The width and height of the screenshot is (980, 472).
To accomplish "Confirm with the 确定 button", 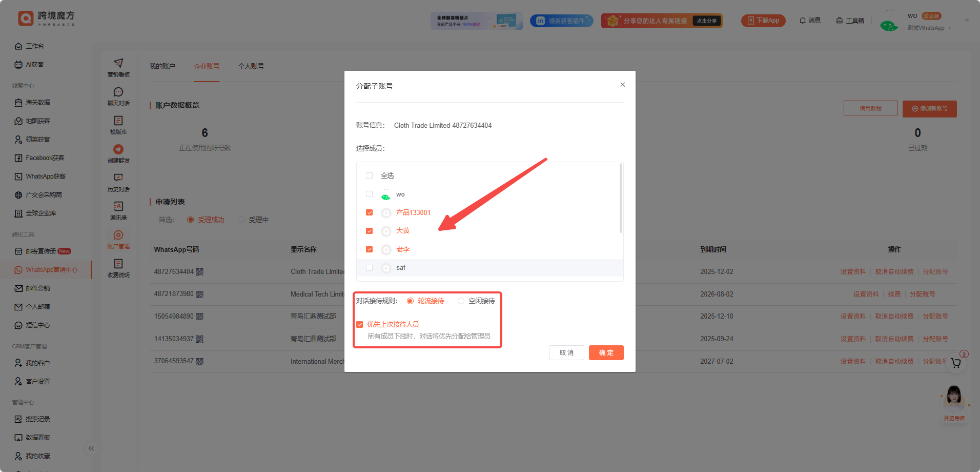I will coord(606,353).
